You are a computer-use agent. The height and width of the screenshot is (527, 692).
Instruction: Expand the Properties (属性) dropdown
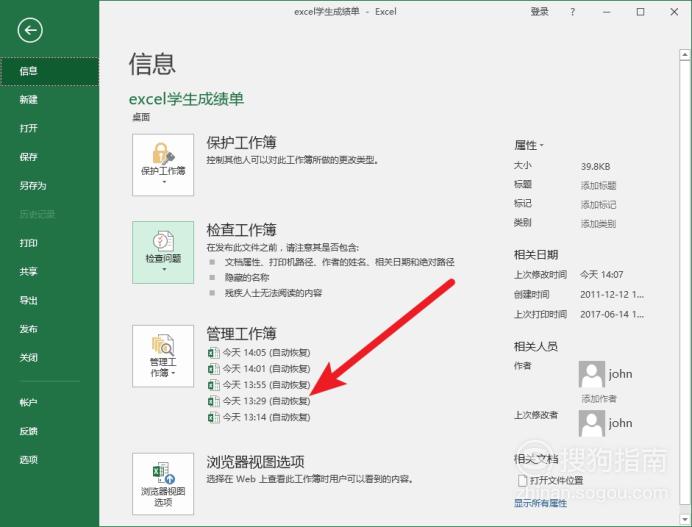pyautogui.click(x=529, y=145)
